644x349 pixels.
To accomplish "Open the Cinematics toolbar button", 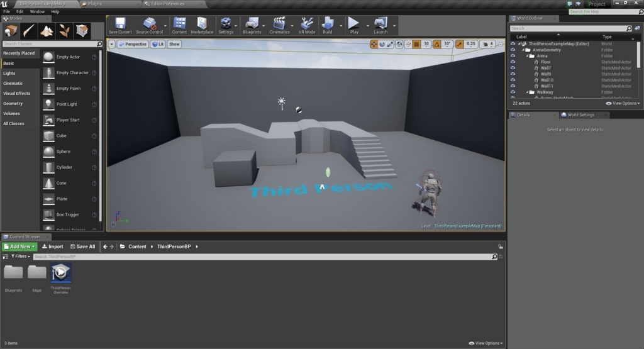I will click(x=279, y=25).
